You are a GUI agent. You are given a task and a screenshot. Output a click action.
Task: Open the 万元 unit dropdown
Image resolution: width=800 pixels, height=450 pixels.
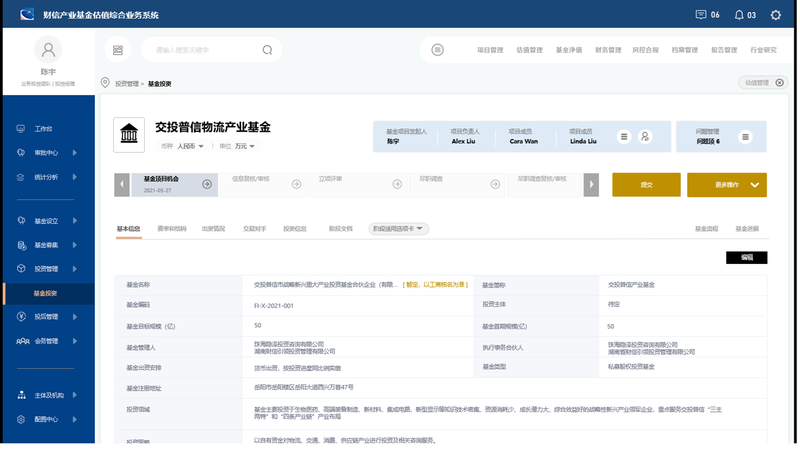[244, 146]
